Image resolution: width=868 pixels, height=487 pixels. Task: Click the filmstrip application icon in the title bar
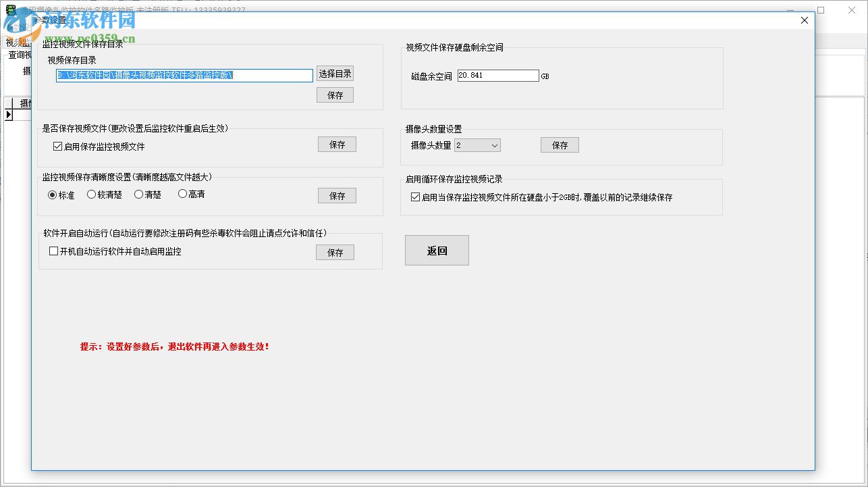pos(9,9)
